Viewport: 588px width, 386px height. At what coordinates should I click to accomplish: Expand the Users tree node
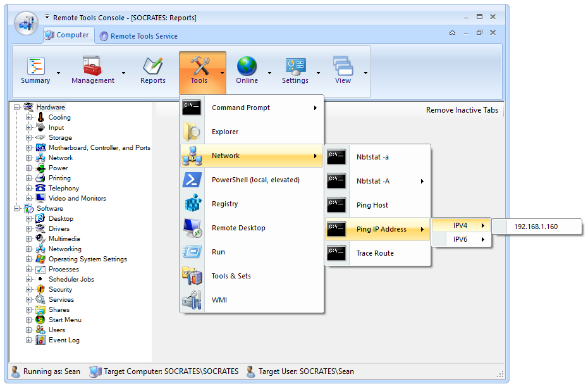tap(28, 330)
